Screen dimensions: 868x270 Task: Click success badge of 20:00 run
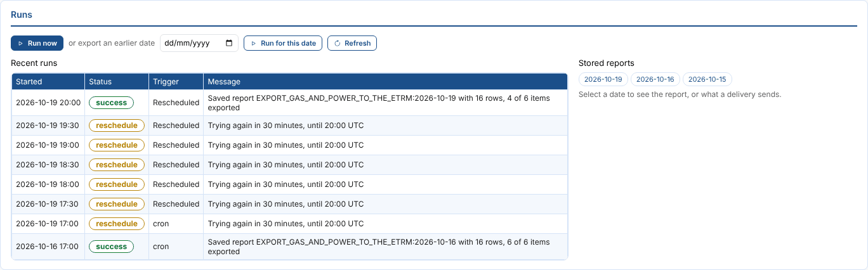click(111, 103)
